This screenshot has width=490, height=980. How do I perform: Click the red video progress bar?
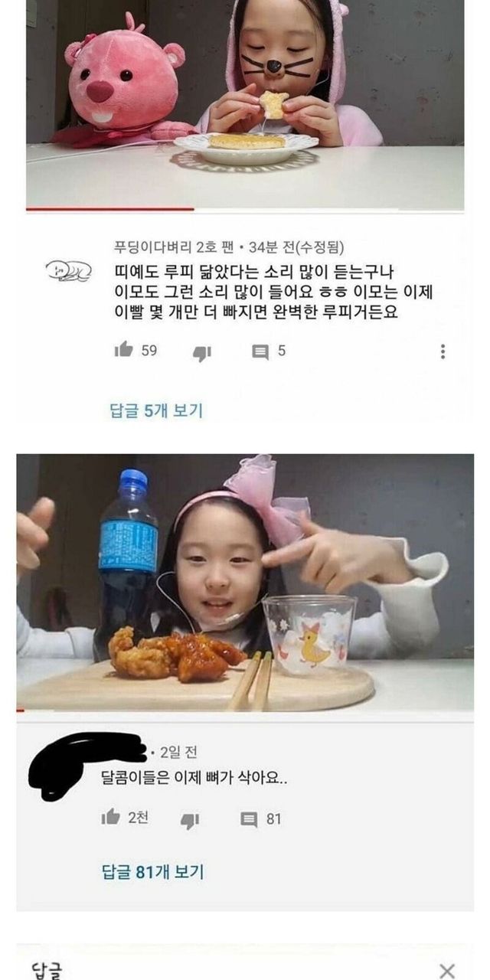pyautogui.click(x=109, y=208)
